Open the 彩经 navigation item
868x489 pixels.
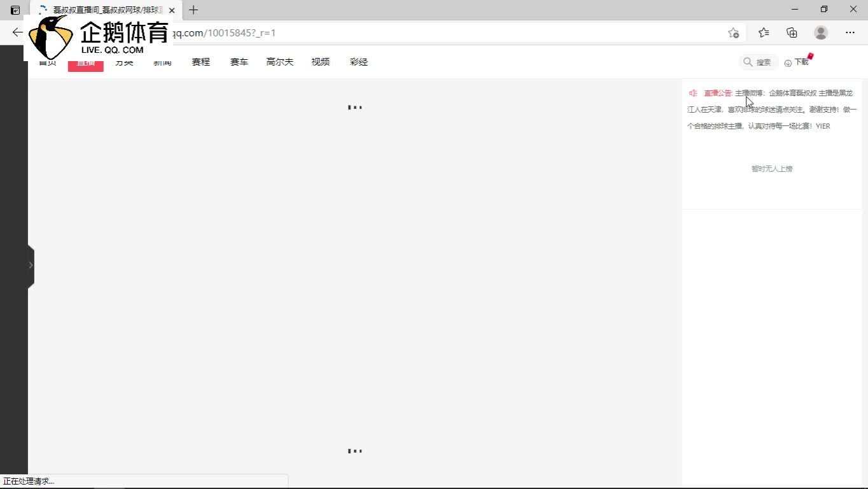pyautogui.click(x=359, y=62)
